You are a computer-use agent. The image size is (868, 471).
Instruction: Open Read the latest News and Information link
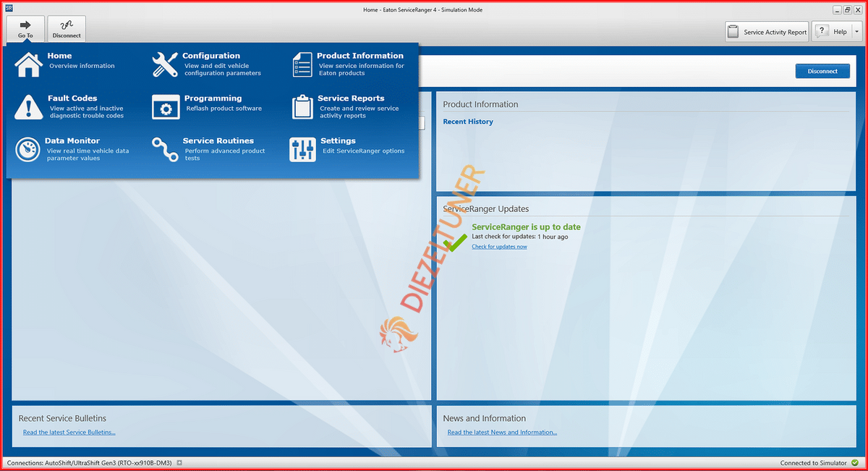502,433
